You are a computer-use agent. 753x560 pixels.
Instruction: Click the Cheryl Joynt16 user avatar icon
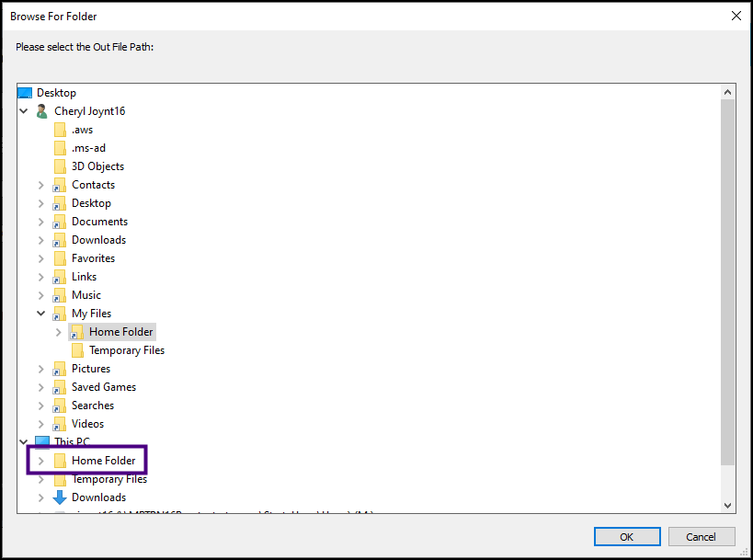tap(41, 111)
